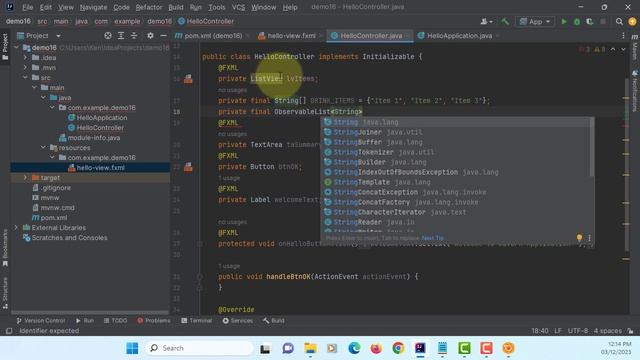Build project with the hammer icon
The width and height of the screenshot is (640, 360).
(505, 21)
